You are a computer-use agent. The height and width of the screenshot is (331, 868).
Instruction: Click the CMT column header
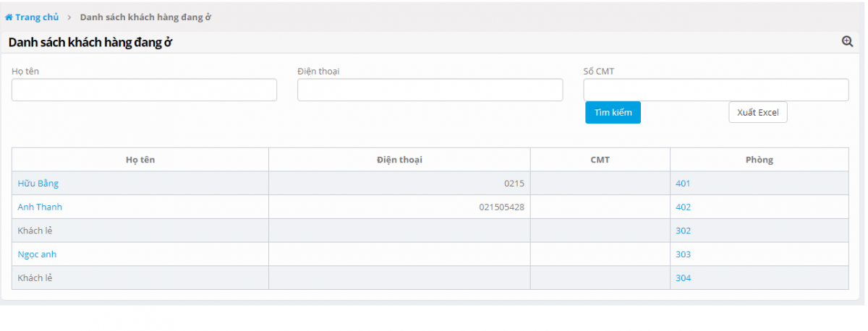tap(600, 160)
